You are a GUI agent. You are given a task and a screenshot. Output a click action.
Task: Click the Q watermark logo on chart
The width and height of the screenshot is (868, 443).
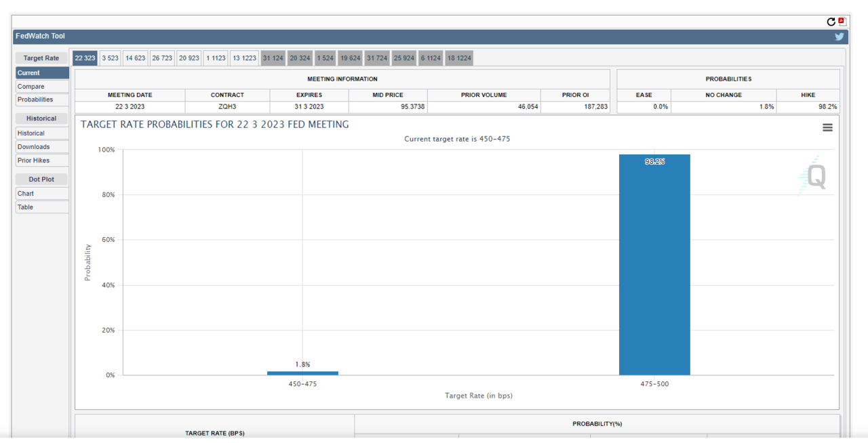(814, 177)
